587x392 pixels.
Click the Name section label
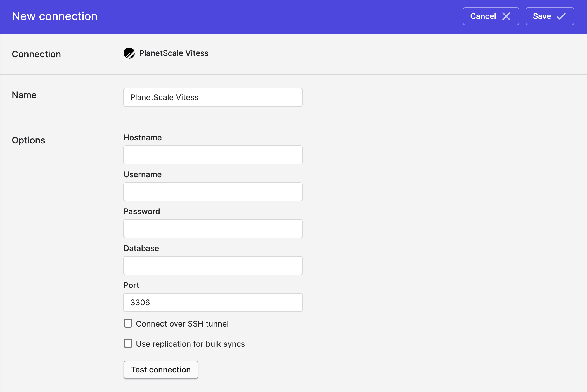coord(24,95)
